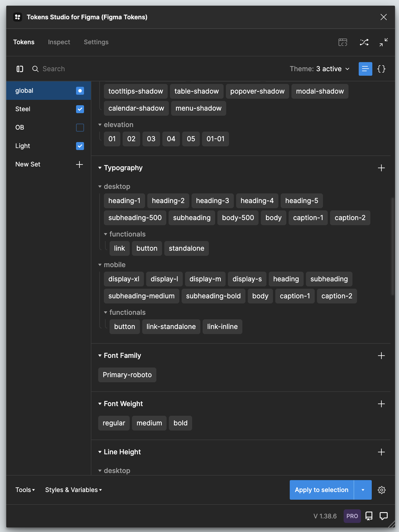The height and width of the screenshot is (532, 399).
Task: Uncheck the Light set checkbox
Action: [x=80, y=146]
